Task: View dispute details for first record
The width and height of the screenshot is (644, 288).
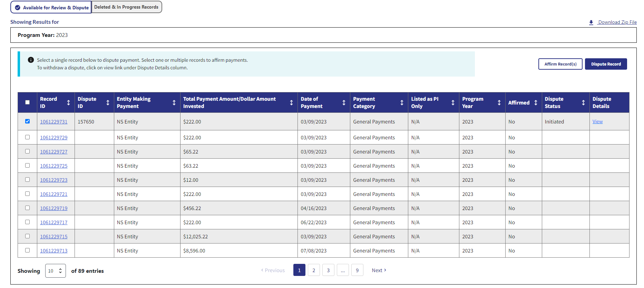Action: [597, 122]
